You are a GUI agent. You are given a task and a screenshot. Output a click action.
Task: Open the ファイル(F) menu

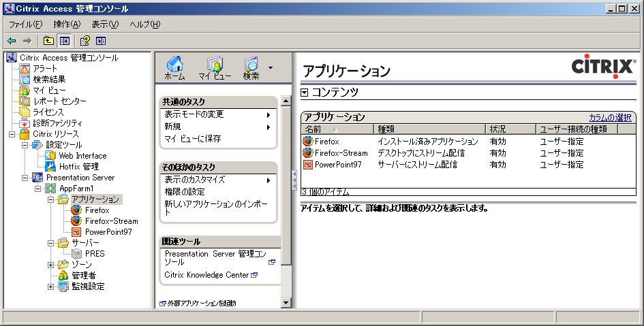(25, 25)
